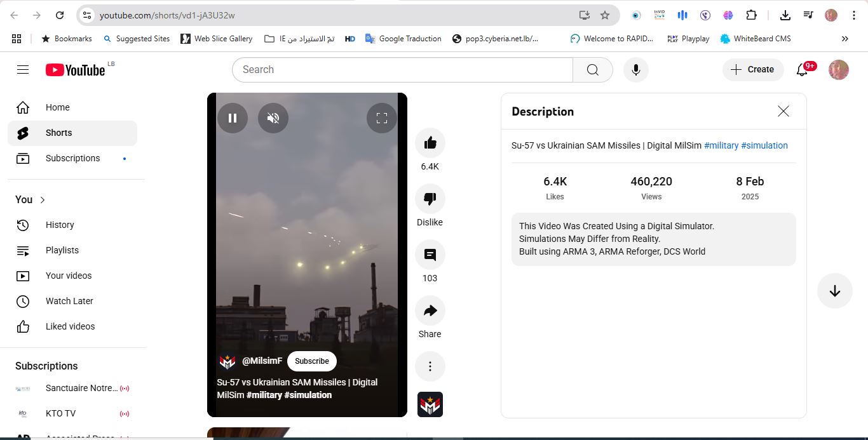Search with voice microphone icon
Image resolution: width=868 pixels, height=440 pixels.
click(x=635, y=69)
